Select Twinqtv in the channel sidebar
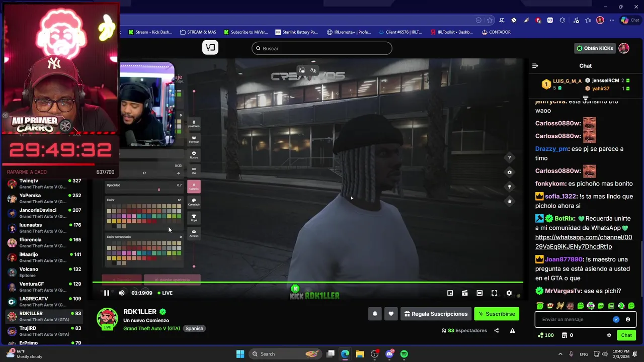Viewport: 644px width, 362px height. [44, 184]
